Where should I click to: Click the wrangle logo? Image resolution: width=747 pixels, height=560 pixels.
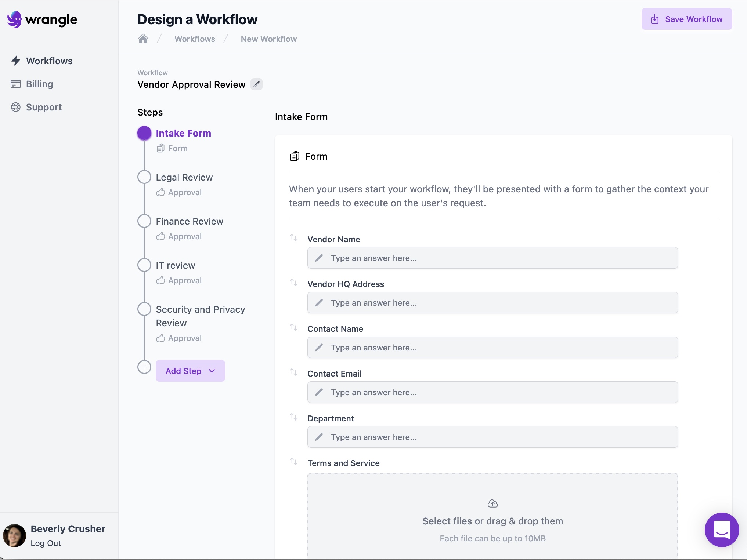(x=42, y=20)
